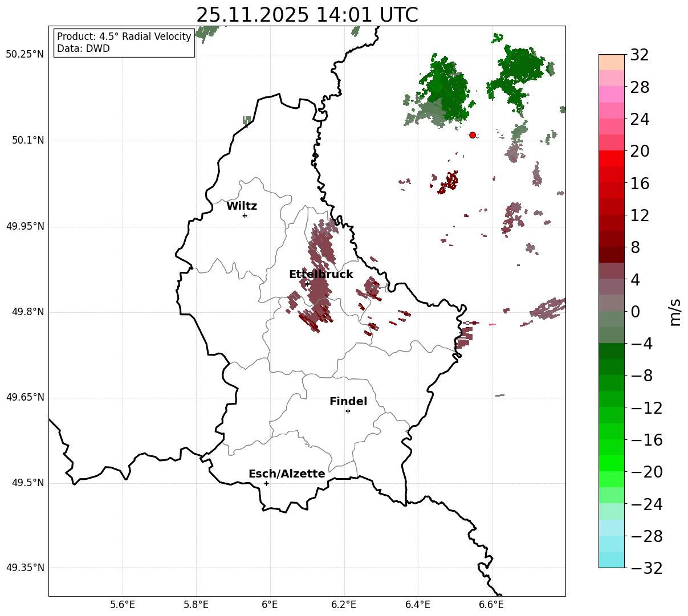
Task: Click the 0 colorbar tick value
Action: 635,312
